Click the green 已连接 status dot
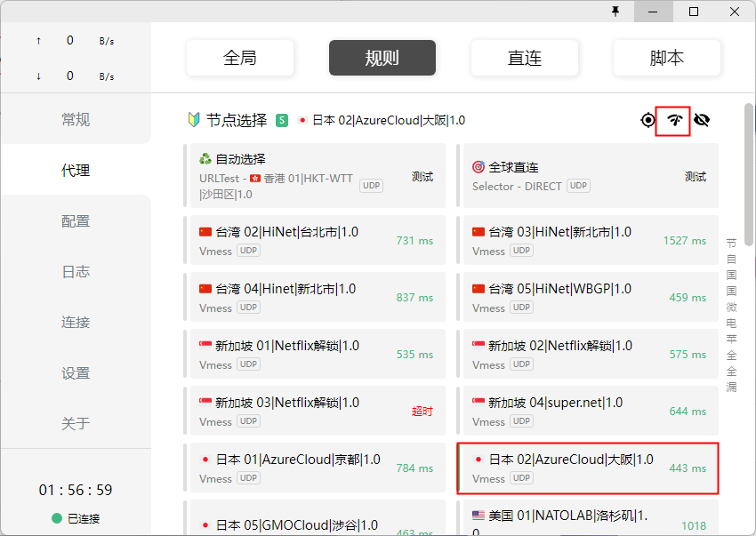756x536 pixels. pyautogui.click(x=57, y=518)
